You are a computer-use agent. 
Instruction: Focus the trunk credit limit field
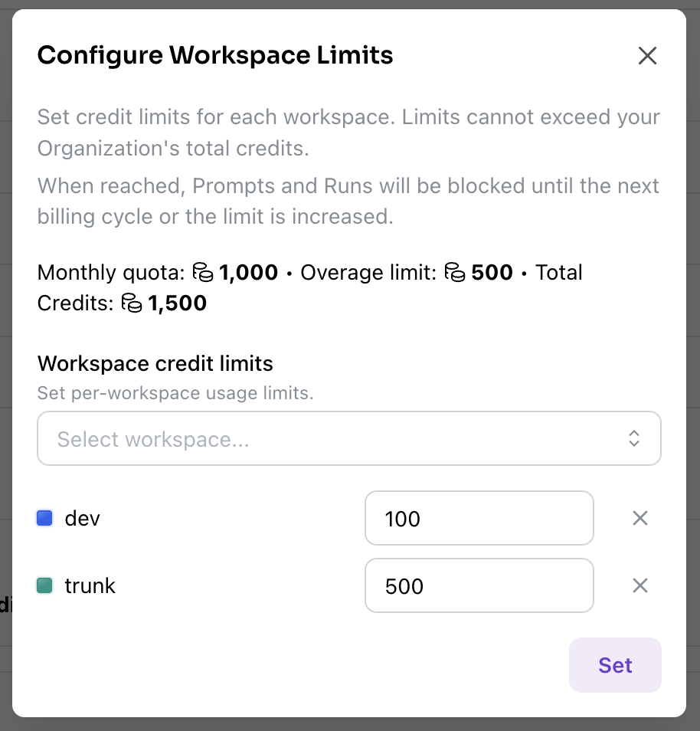click(479, 586)
